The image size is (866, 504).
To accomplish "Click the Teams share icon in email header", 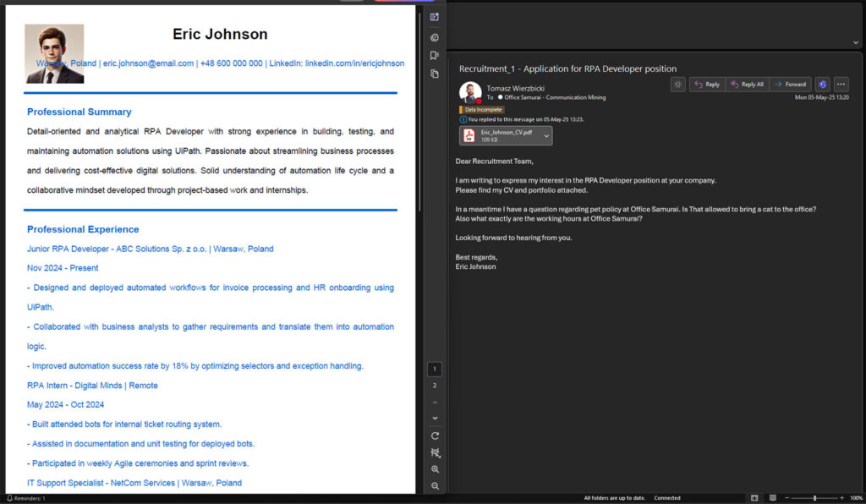I will pyautogui.click(x=822, y=85).
